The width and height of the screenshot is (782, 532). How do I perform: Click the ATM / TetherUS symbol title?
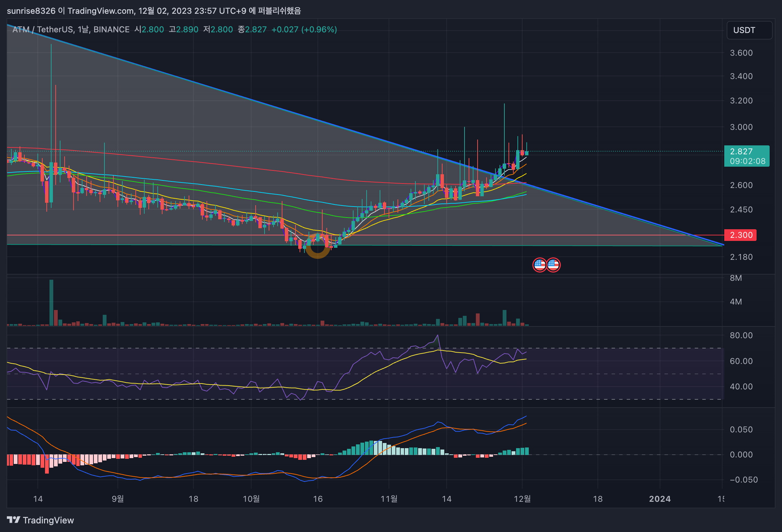43,30
